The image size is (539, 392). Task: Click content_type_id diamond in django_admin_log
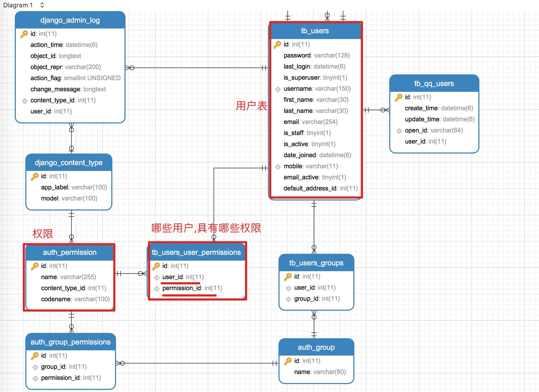click(25, 101)
